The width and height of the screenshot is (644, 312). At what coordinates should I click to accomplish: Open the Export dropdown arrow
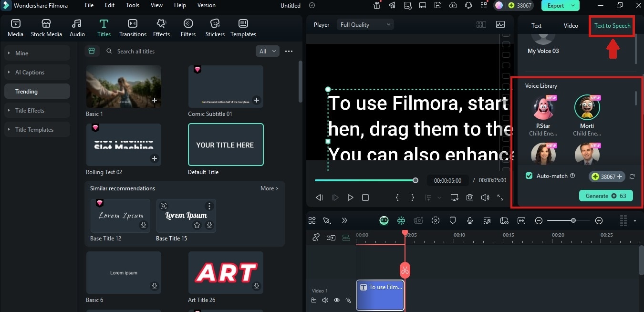click(573, 6)
